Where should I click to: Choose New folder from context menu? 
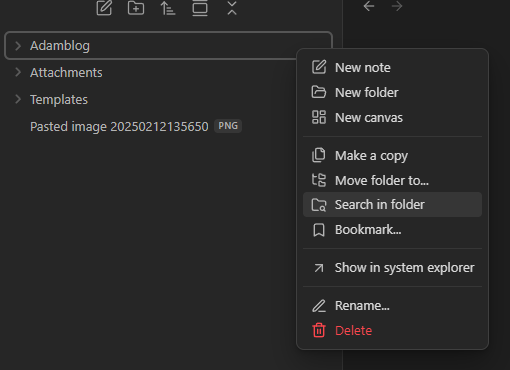click(392, 92)
